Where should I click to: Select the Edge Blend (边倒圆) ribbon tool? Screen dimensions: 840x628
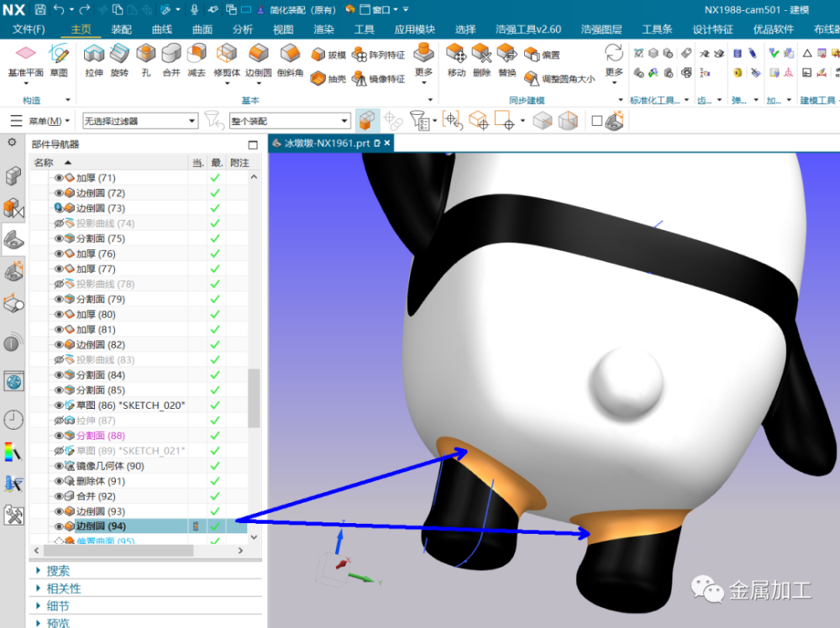tap(259, 63)
